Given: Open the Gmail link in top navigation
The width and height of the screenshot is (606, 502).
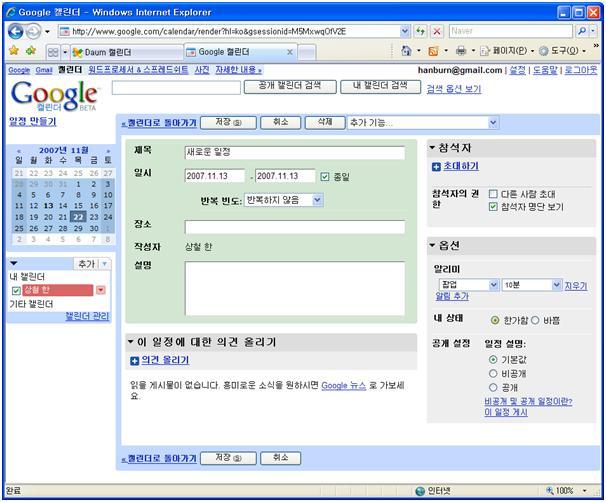Looking at the screenshot, I should (44, 70).
